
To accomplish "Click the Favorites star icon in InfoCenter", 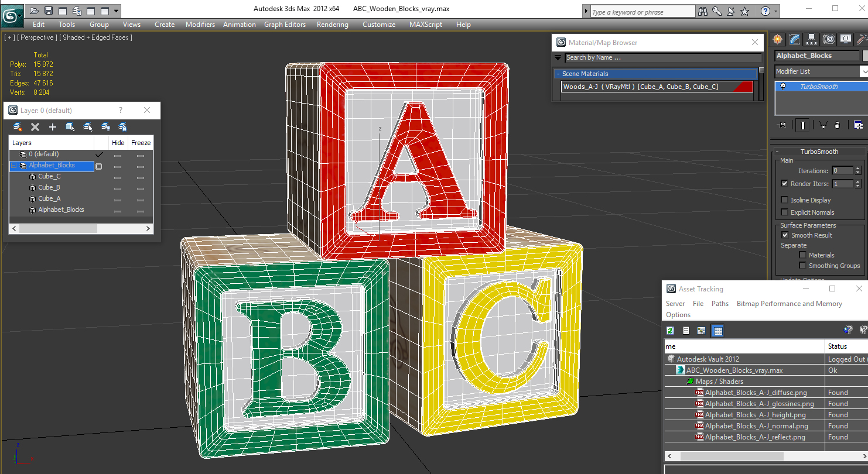I will (x=745, y=11).
